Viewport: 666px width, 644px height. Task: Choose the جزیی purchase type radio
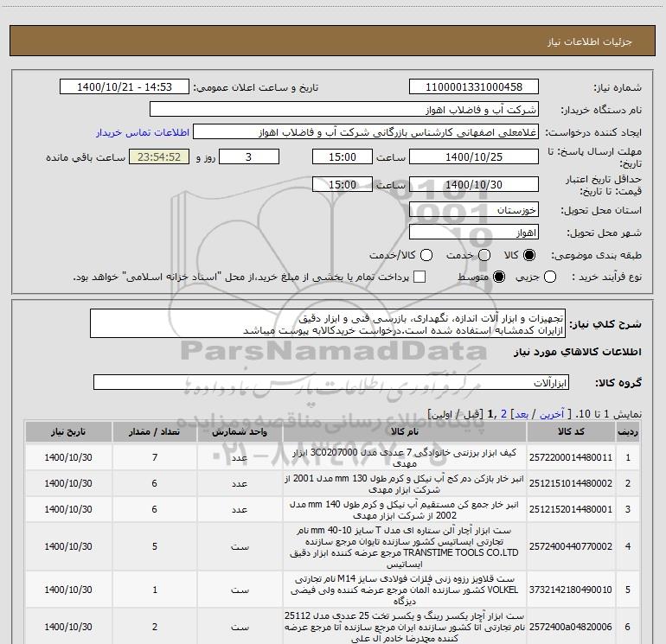[550, 277]
